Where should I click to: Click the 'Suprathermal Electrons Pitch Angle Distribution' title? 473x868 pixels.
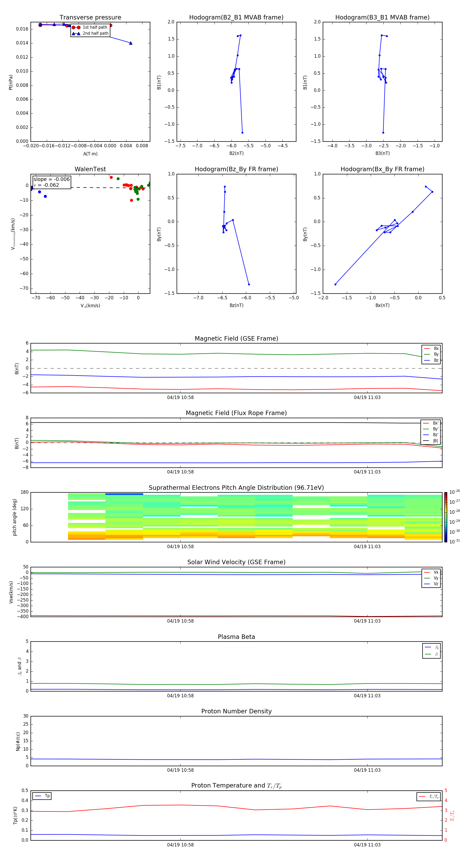(236, 488)
